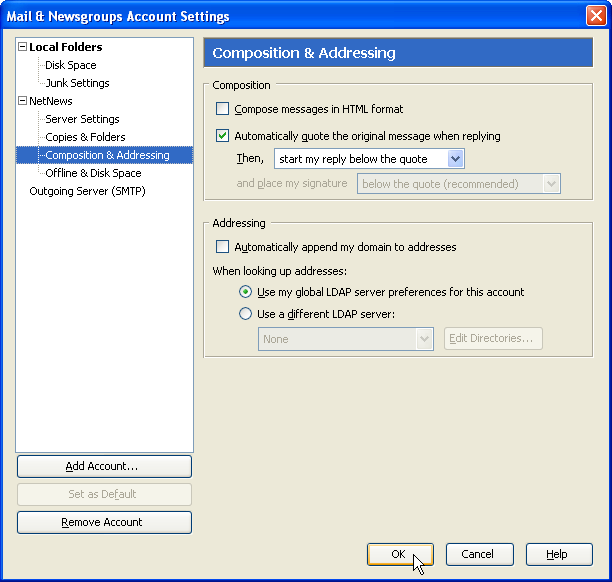The height and width of the screenshot is (582, 612).
Task: Click the Edit Directories button
Action: pos(493,338)
